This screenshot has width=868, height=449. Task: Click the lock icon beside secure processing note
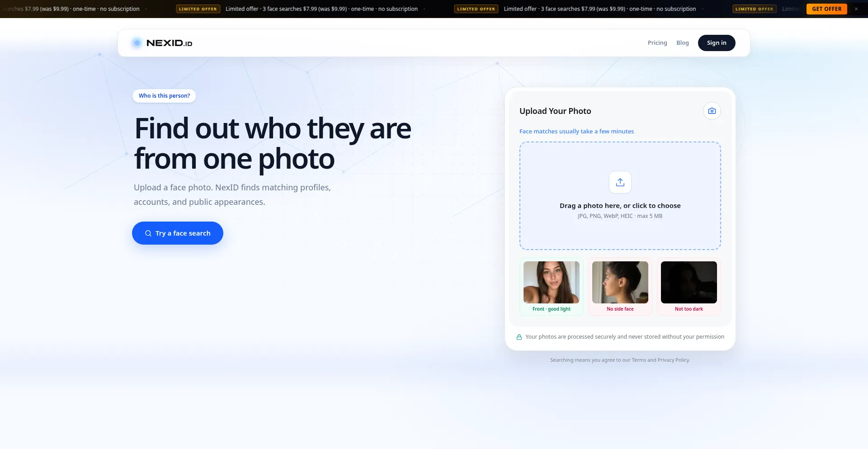coord(519,337)
